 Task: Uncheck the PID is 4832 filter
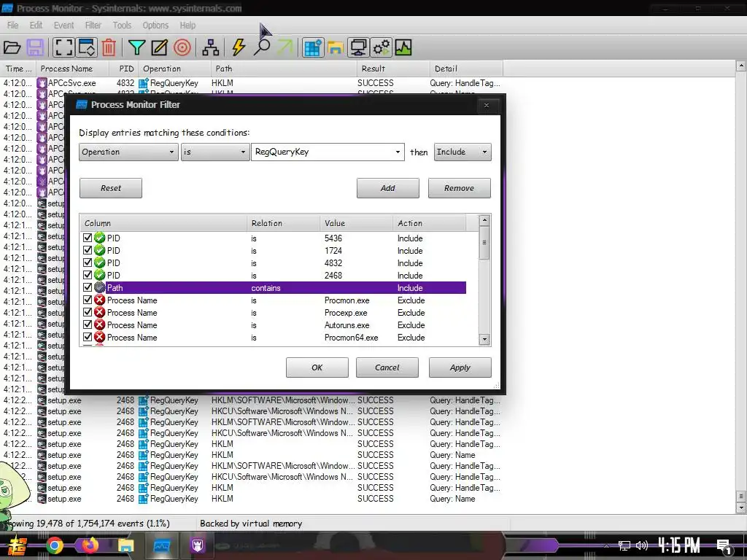click(88, 262)
